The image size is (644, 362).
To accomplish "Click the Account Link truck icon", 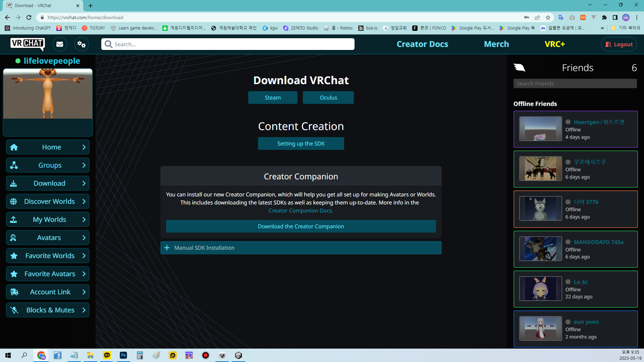I will [14, 292].
